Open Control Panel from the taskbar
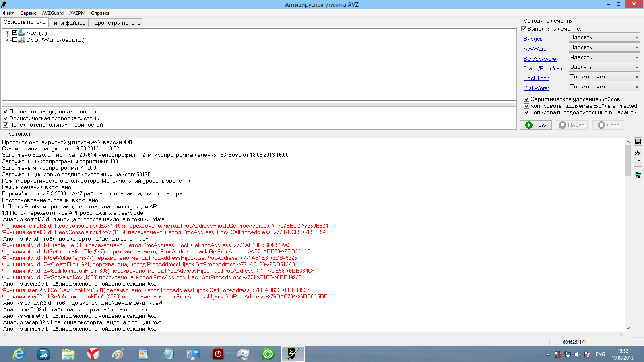 (193, 354)
